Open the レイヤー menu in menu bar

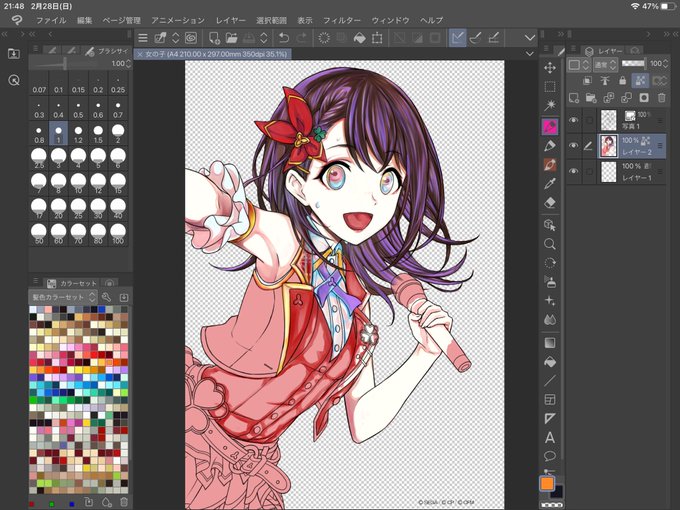231,20
